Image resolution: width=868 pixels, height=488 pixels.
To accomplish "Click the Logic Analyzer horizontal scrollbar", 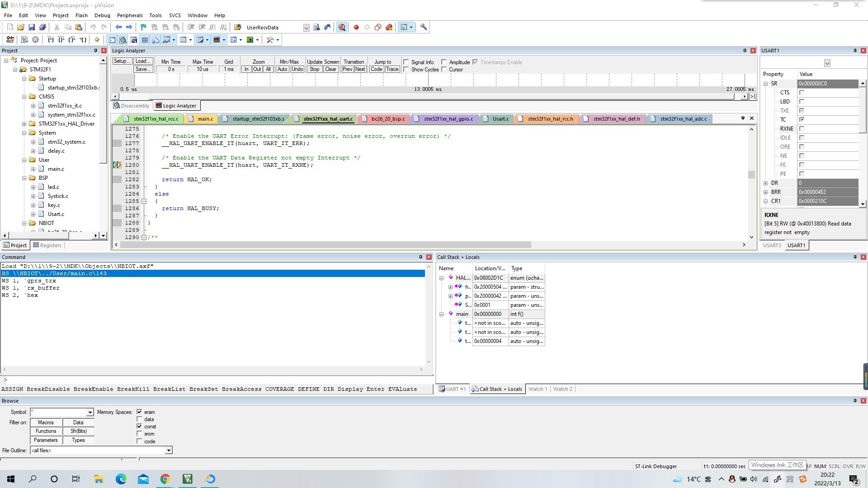I will point(429,96).
